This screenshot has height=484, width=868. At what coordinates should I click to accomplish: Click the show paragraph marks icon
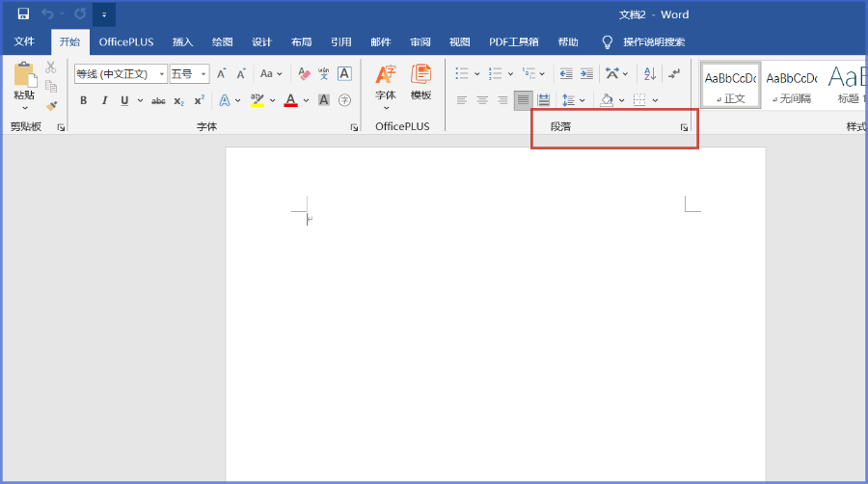tap(674, 74)
